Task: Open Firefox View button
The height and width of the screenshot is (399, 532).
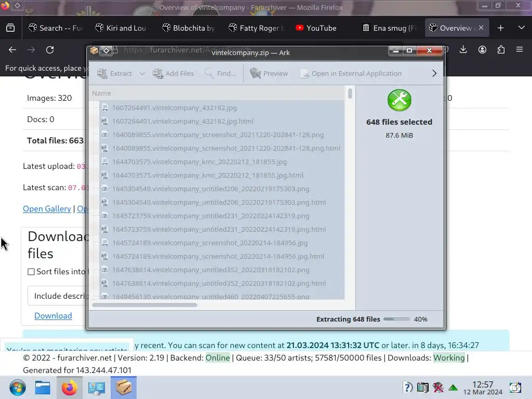Action: click(x=10, y=28)
